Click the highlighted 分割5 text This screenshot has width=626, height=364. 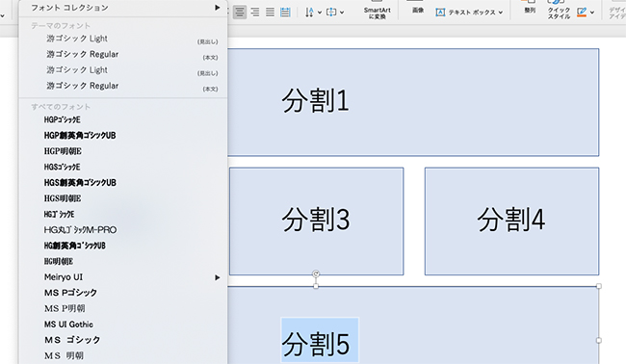click(x=320, y=340)
